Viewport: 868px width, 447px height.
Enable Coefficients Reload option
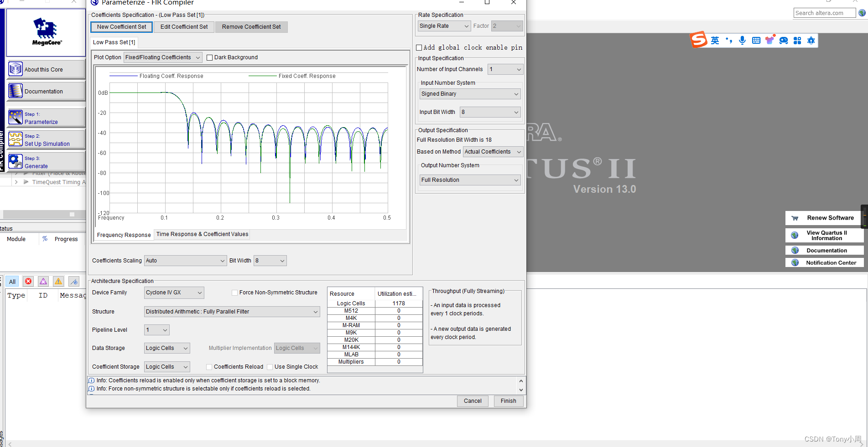(x=209, y=366)
